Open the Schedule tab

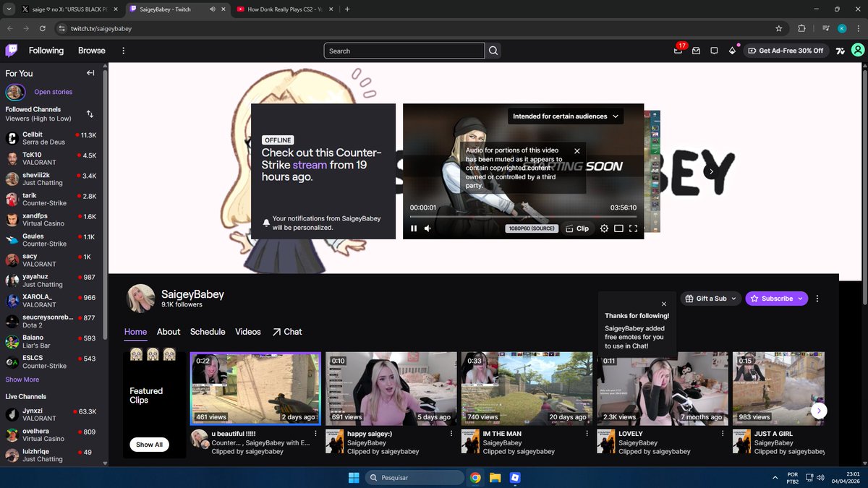(x=208, y=332)
